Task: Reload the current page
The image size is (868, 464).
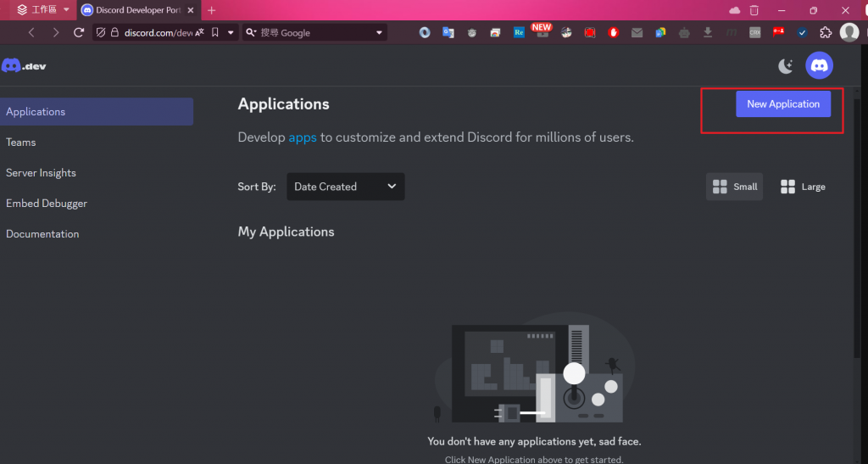Action: (x=79, y=33)
